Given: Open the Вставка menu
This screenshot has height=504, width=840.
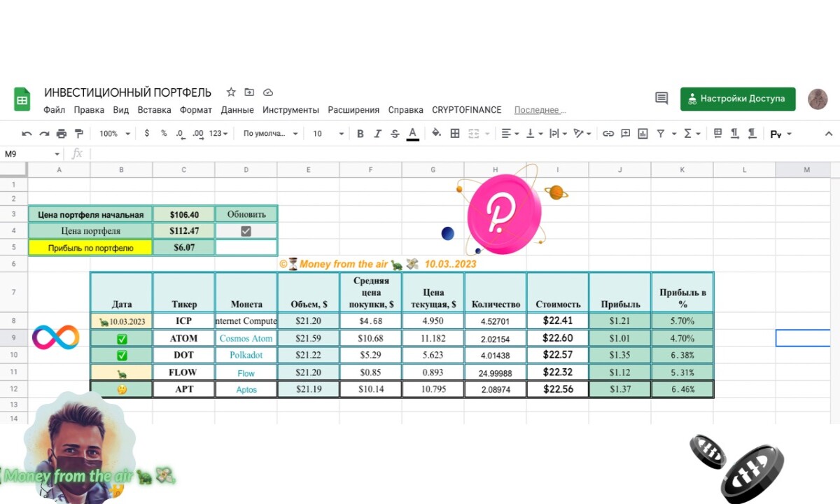Looking at the screenshot, I should [154, 110].
